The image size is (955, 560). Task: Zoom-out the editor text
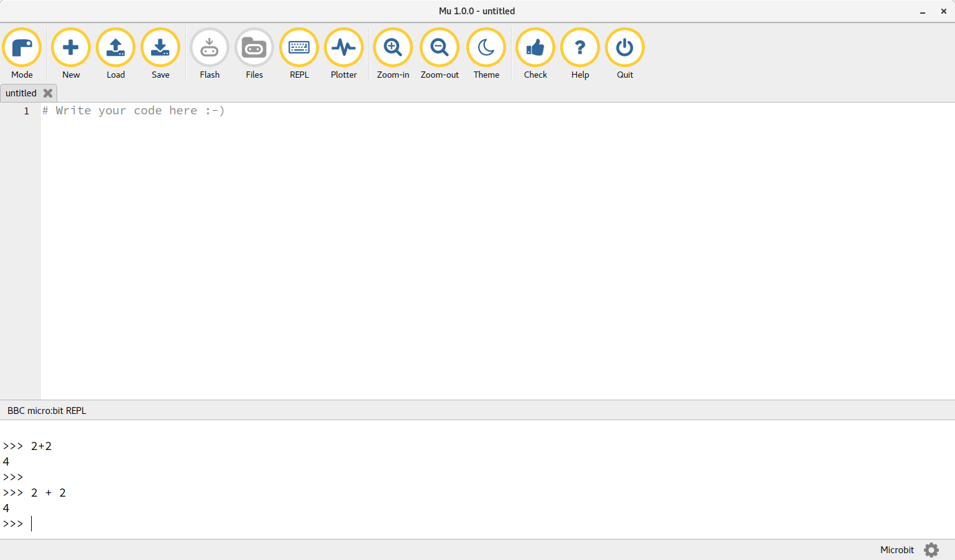point(440,53)
